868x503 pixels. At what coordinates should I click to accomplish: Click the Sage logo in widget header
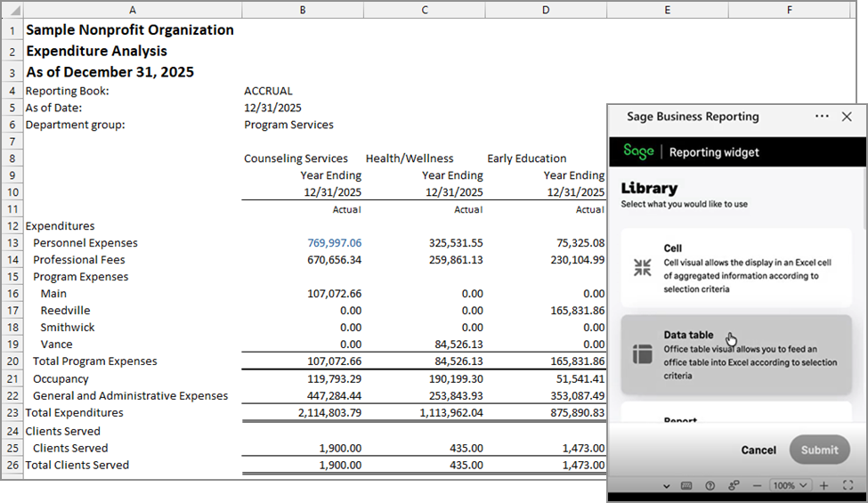(x=638, y=151)
